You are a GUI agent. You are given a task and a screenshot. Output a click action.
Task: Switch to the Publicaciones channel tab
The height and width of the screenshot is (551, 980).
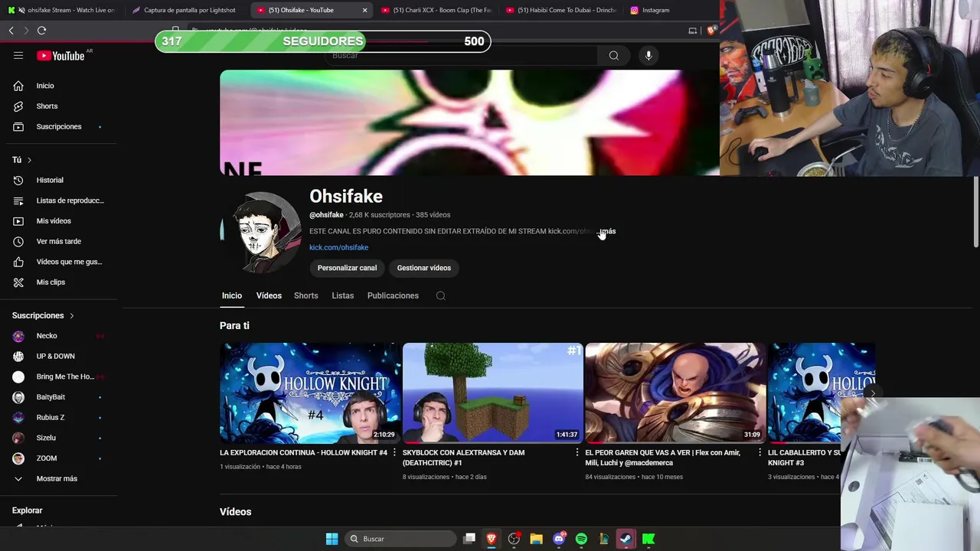tap(393, 295)
